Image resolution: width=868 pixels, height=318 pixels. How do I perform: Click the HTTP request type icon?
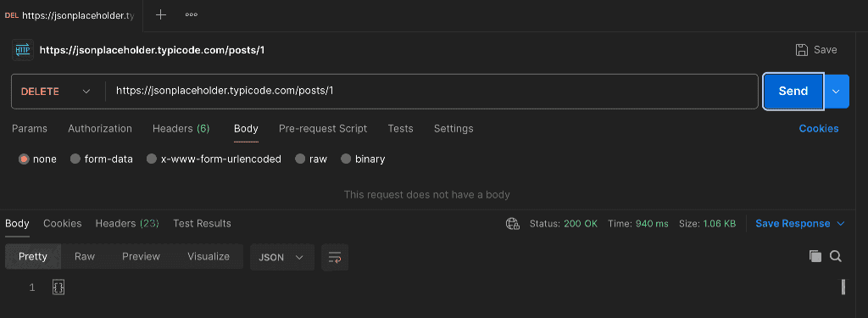tap(23, 50)
